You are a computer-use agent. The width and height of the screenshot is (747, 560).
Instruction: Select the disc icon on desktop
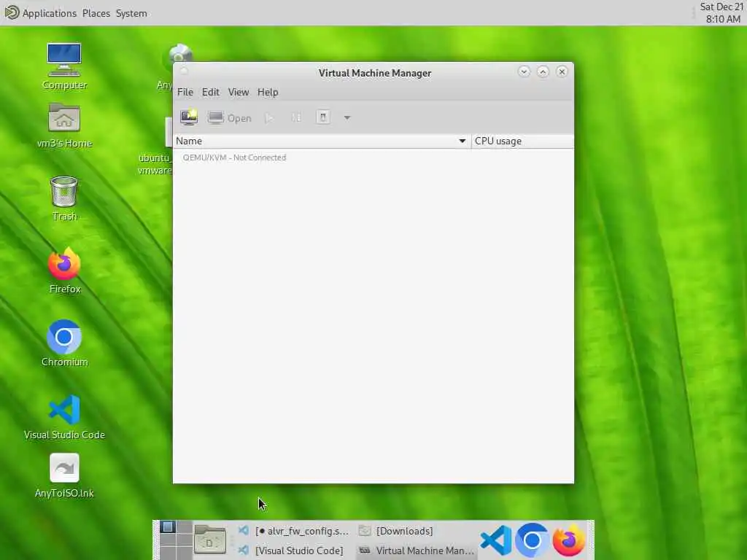click(x=180, y=52)
